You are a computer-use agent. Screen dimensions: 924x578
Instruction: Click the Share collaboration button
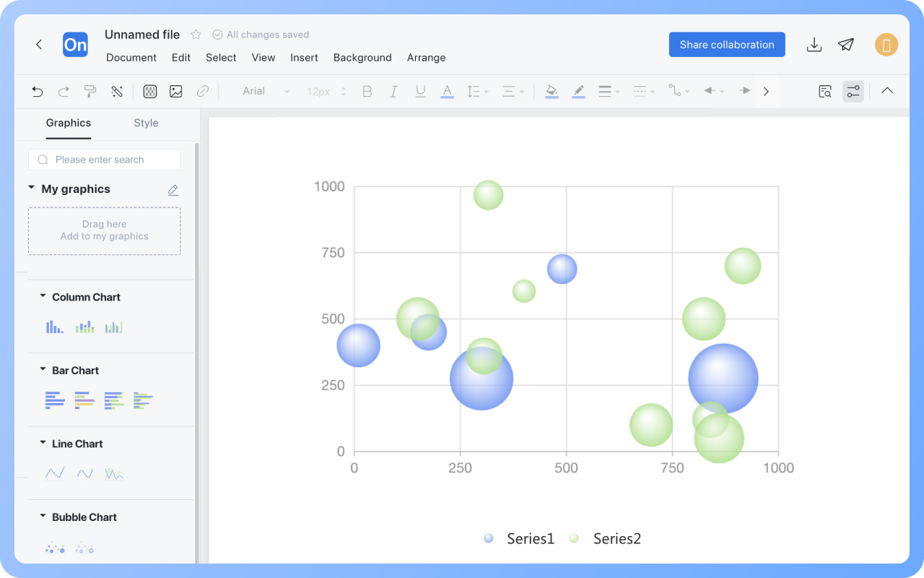tap(727, 45)
